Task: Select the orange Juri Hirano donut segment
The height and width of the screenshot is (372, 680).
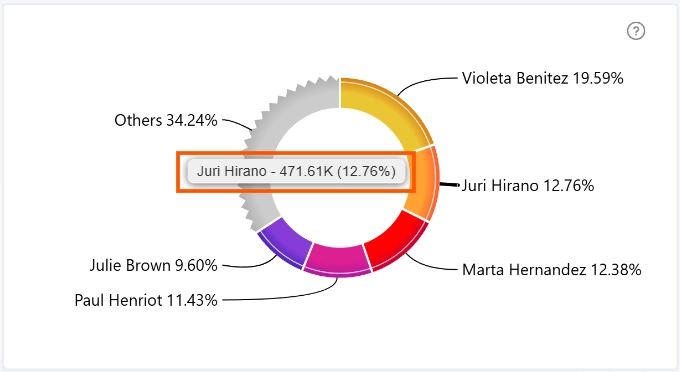Action: coord(423,184)
